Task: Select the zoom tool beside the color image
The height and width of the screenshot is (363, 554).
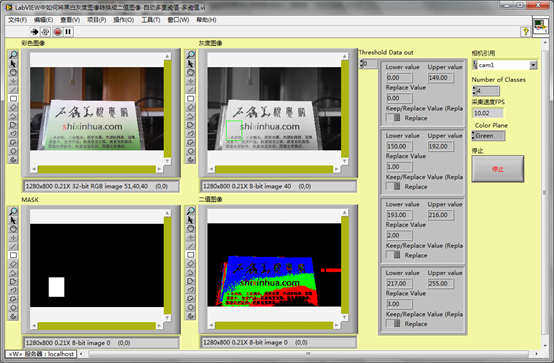Action: point(13,54)
